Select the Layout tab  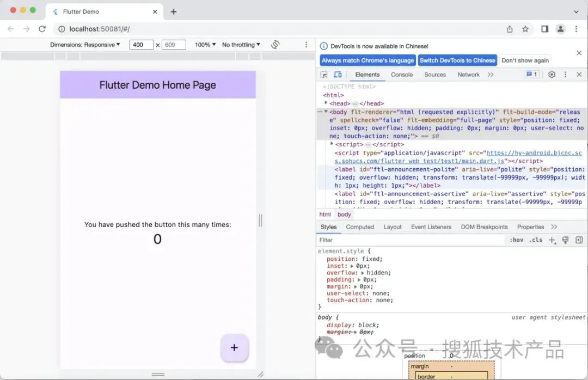pyautogui.click(x=392, y=227)
